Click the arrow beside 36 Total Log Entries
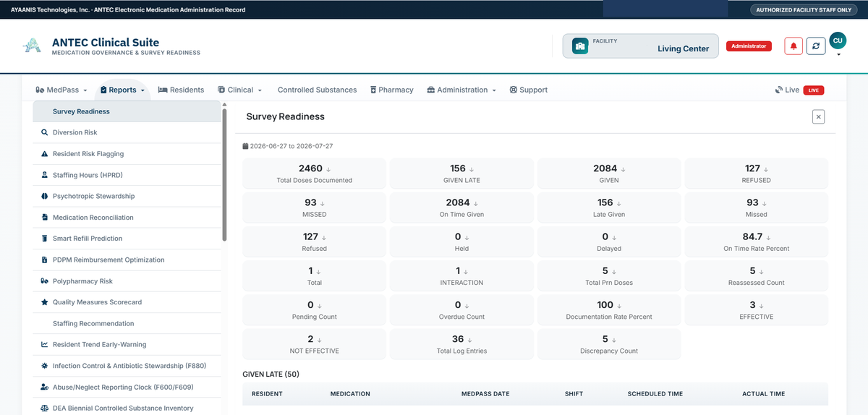868x415 pixels. click(x=470, y=340)
